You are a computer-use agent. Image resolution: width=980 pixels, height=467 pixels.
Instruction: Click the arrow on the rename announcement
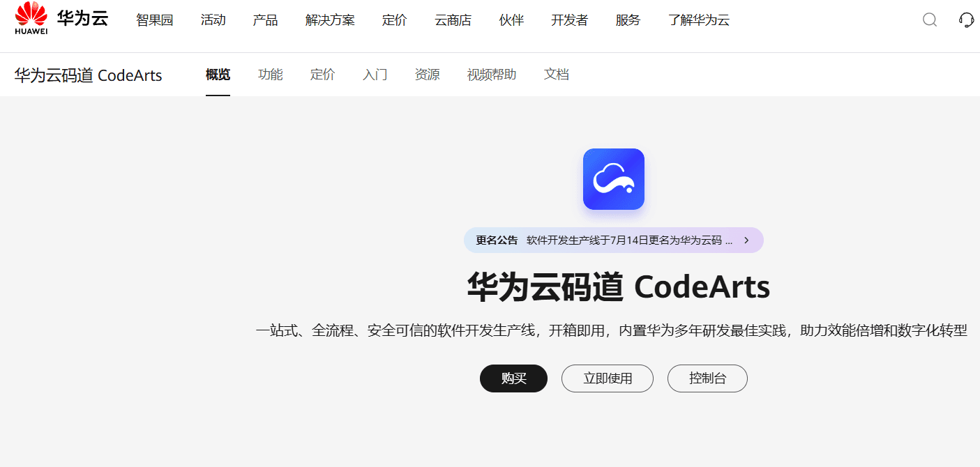point(746,240)
